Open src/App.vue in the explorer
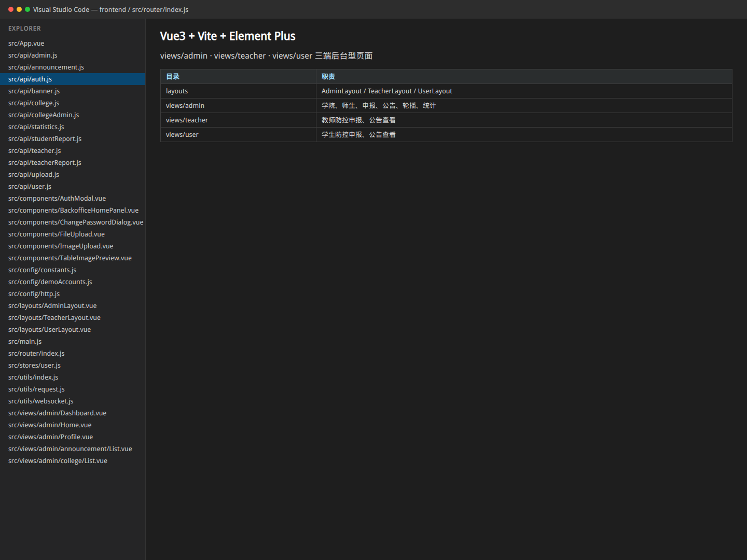Screen dimensions: 747x560 [x=73, y=44]
